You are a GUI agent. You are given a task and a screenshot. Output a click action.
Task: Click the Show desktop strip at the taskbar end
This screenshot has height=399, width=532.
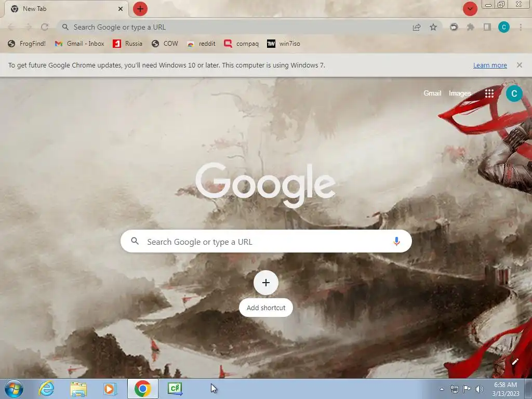tap(528, 389)
